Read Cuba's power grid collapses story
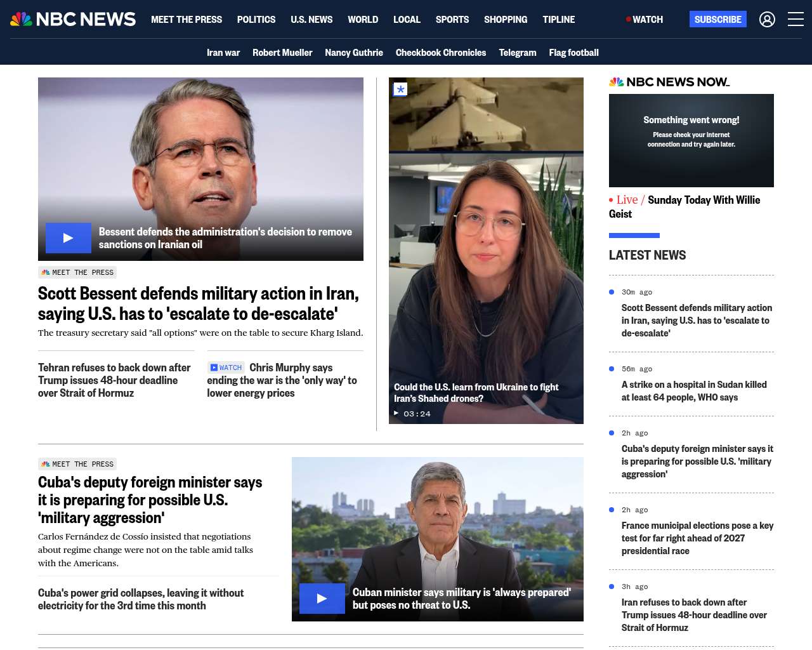 coord(141,599)
